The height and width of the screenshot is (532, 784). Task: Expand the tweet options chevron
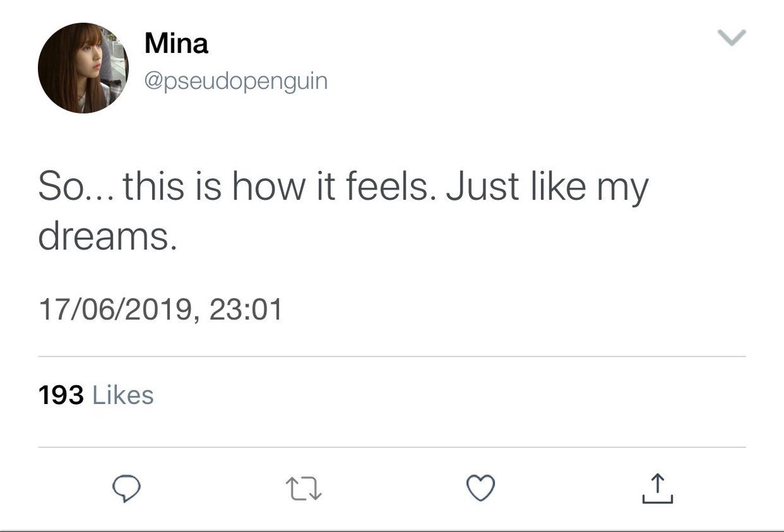click(732, 39)
